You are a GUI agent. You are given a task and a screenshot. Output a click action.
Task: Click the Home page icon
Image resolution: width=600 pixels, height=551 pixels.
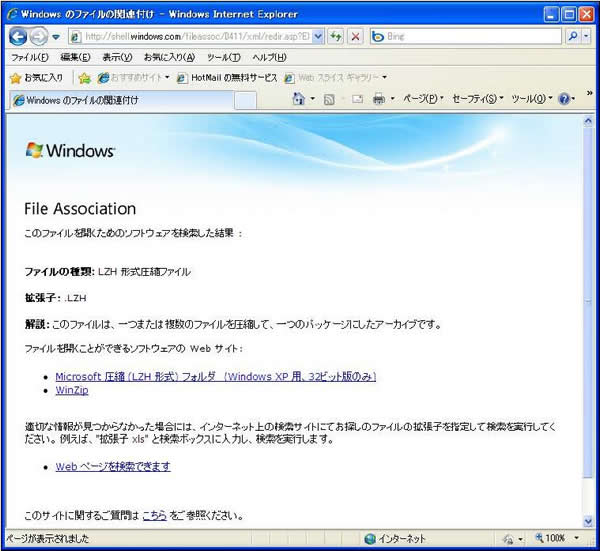click(x=298, y=99)
